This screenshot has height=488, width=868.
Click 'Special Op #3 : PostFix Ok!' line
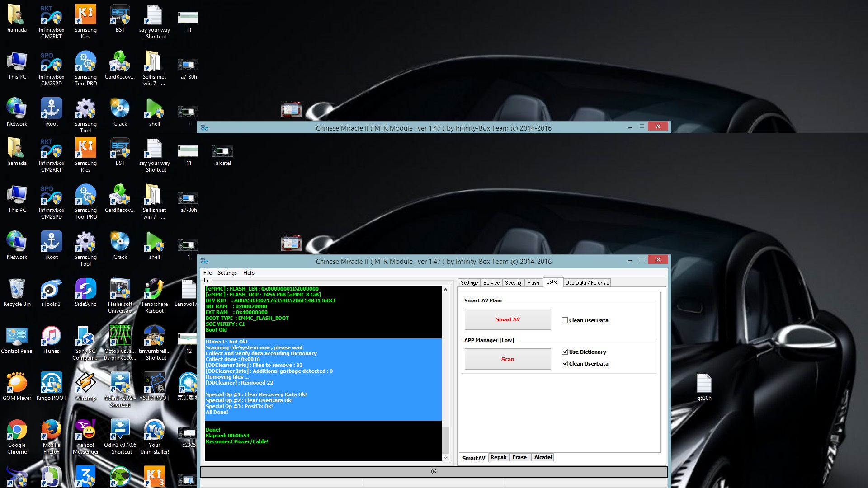click(239, 406)
